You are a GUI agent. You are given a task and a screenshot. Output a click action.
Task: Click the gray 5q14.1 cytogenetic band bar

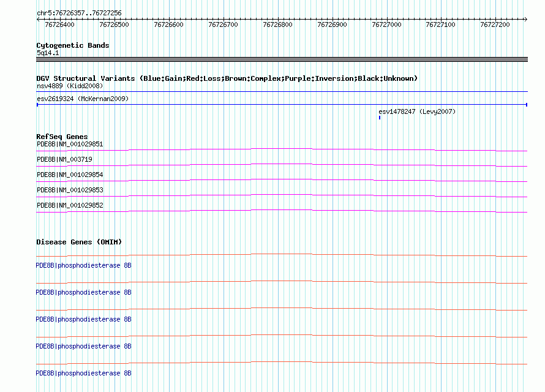tap(282, 59)
